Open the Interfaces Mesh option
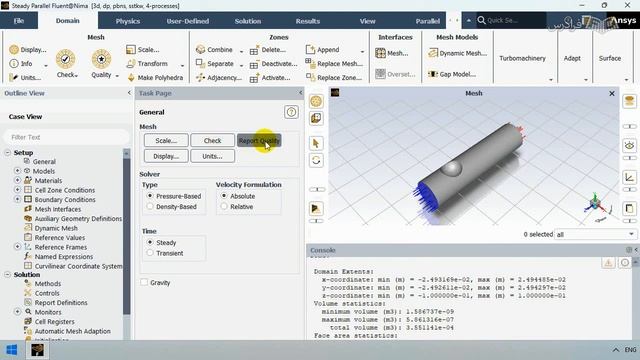Viewport: 640px width, 360px height. coord(391,53)
